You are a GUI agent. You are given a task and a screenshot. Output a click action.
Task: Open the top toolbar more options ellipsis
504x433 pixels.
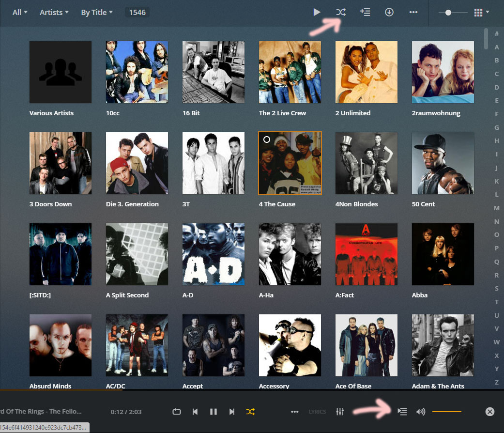[413, 12]
